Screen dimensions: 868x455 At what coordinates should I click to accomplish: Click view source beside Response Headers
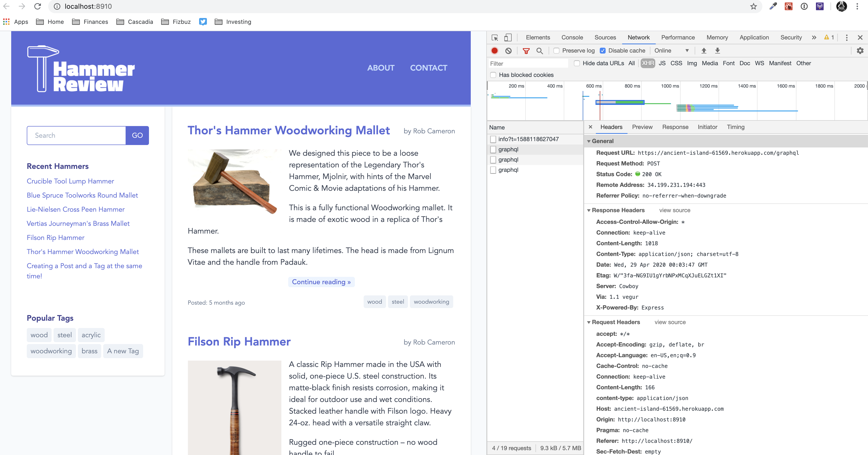[x=674, y=210]
